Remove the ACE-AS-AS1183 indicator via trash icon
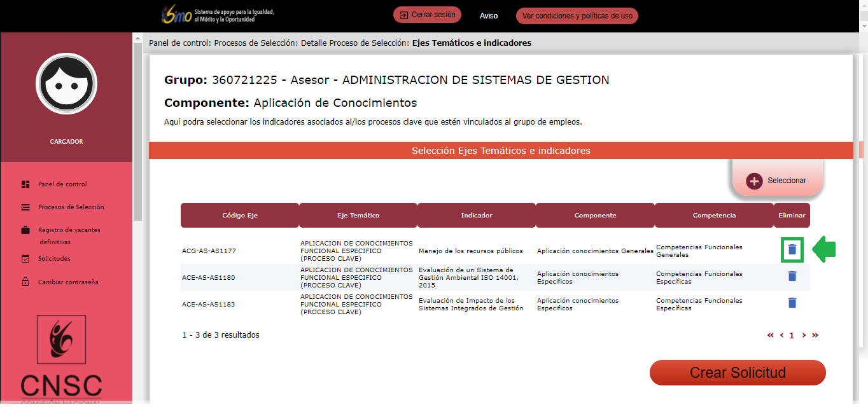The image size is (868, 407). (x=792, y=303)
